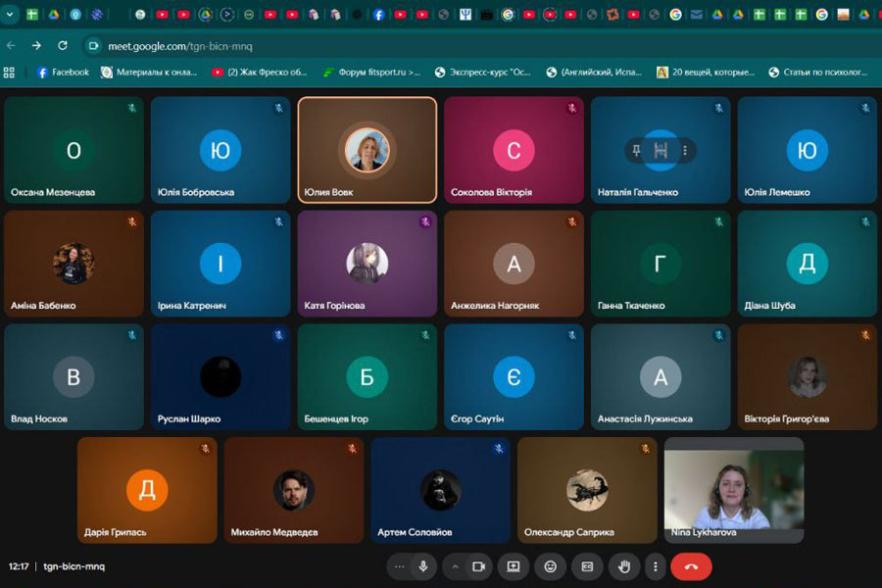Select Михайло Медведєв's participant tile

click(294, 490)
